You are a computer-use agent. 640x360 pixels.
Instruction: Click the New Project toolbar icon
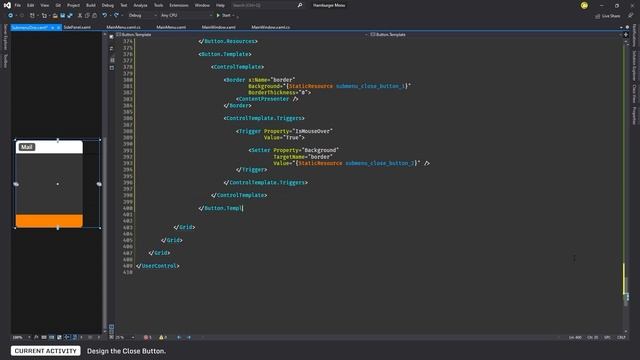[32, 16]
